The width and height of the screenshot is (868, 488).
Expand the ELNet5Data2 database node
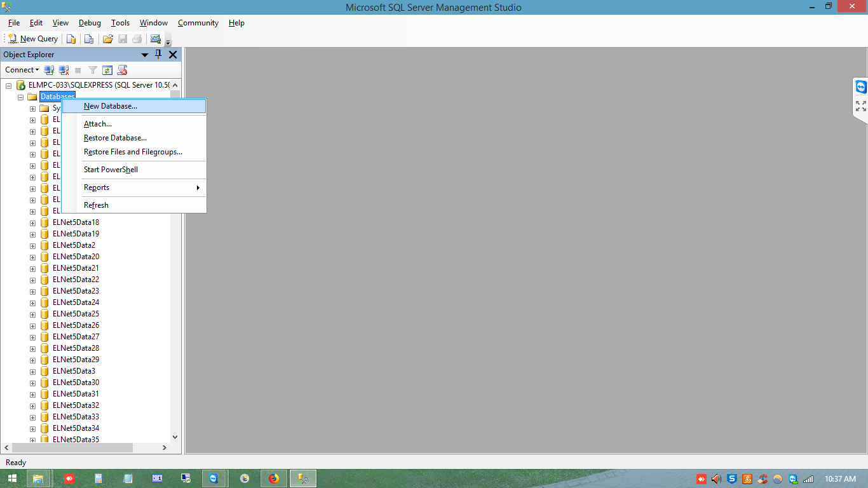pos(32,245)
